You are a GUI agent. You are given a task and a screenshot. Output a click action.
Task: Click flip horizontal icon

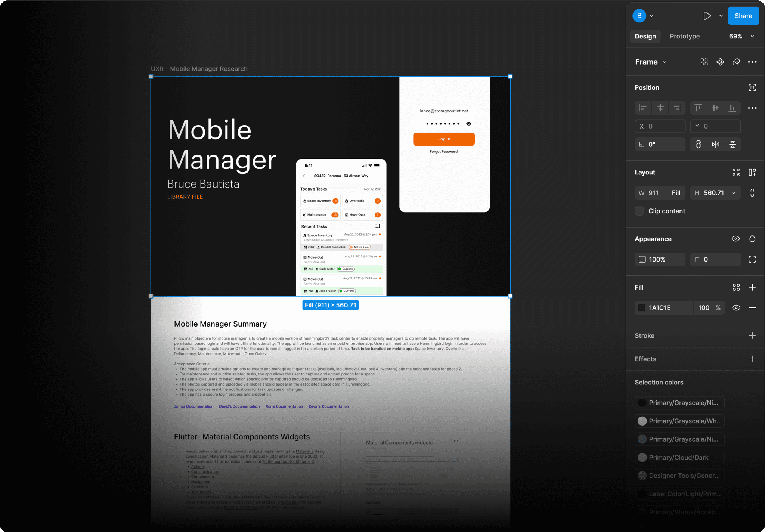[x=715, y=145]
